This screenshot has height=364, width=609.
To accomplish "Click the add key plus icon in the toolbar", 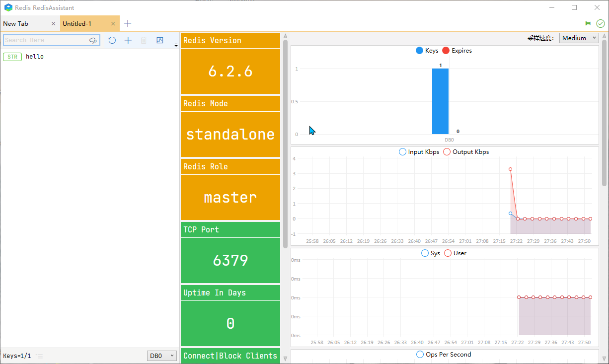I will (x=128, y=40).
